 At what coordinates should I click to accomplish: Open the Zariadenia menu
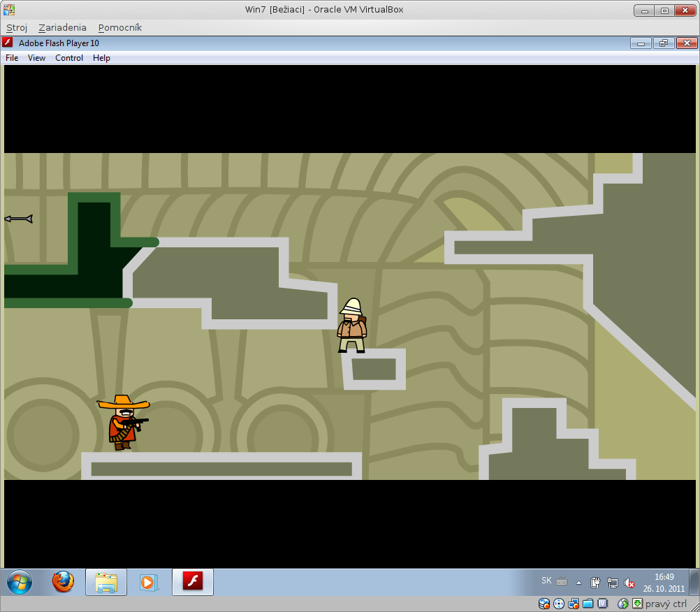pos(62,28)
